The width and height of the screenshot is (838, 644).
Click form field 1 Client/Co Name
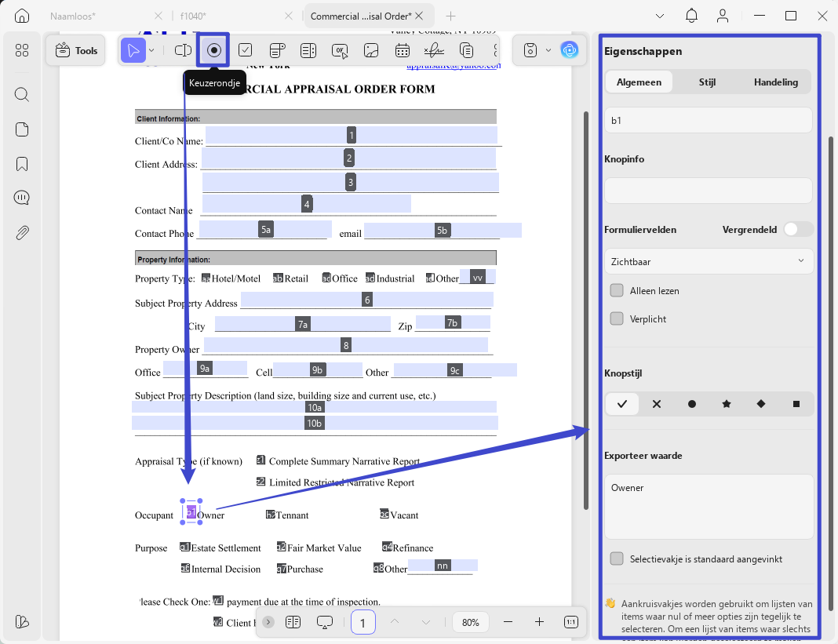click(351, 135)
